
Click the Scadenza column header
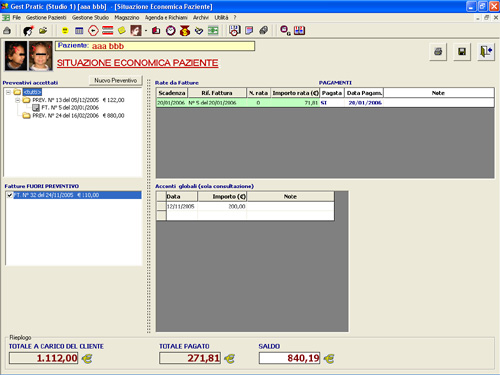point(172,93)
